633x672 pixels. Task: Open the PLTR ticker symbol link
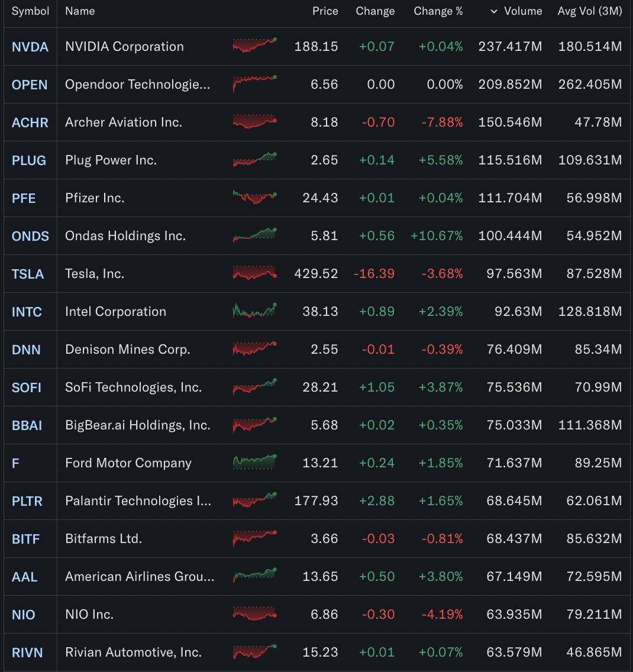click(x=27, y=502)
